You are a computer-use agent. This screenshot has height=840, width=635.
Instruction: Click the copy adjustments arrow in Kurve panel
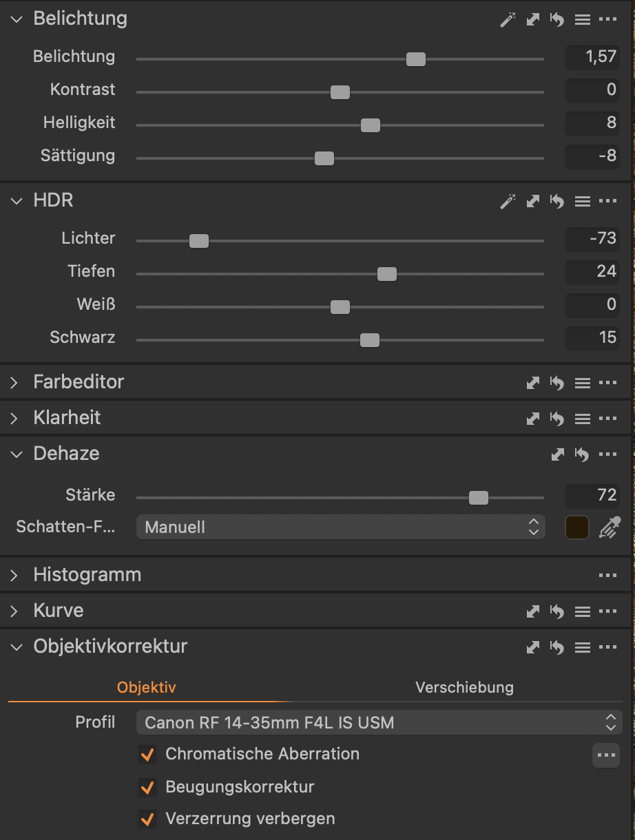[x=532, y=611]
